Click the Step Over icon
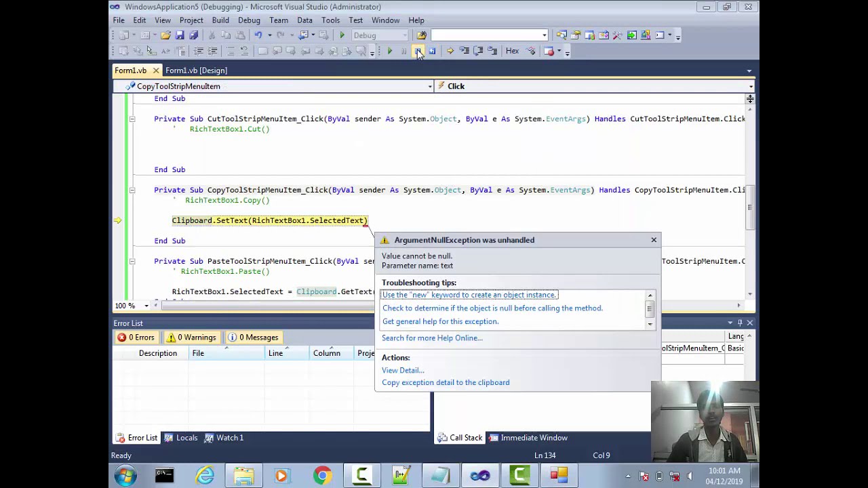This screenshot has height=488, width=868. click(x=478, y=51)
